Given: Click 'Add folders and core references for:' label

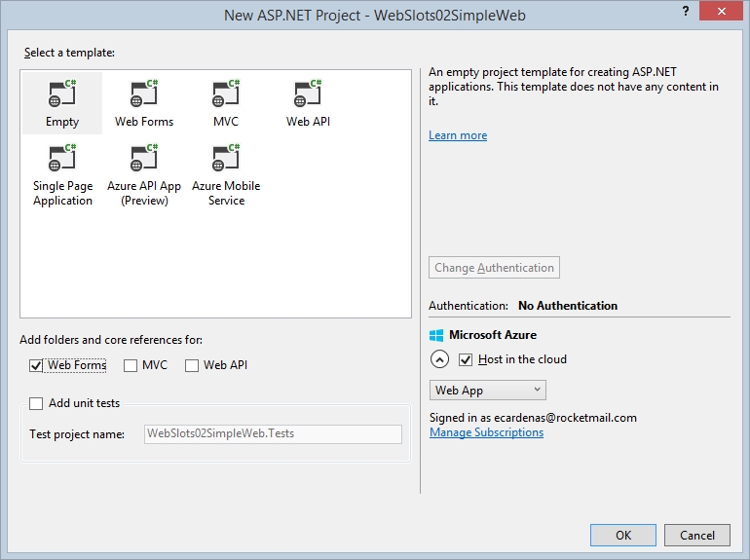Looking at the screenshot, I should pyautogui.click(x=111, y=340).
